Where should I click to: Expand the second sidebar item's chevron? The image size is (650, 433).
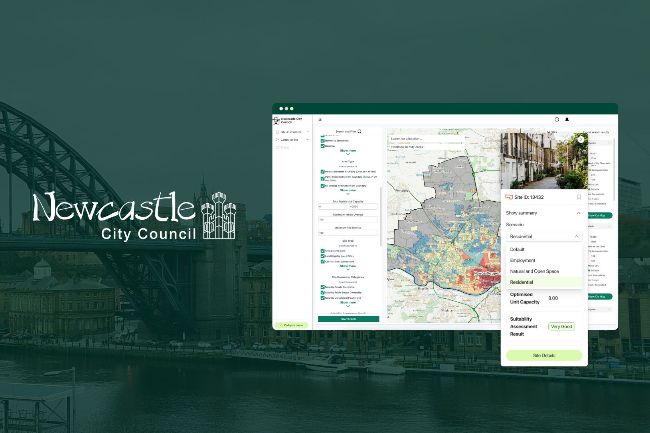click(x=308, y=140)
